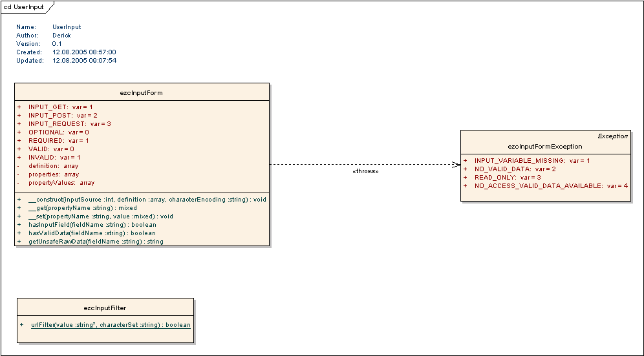The width and height of the screenshot is (644, 356).
Task: Click the dependency arrowhead at ezcInputFormException
Action: pyautogui.click(x=456, y=164)
